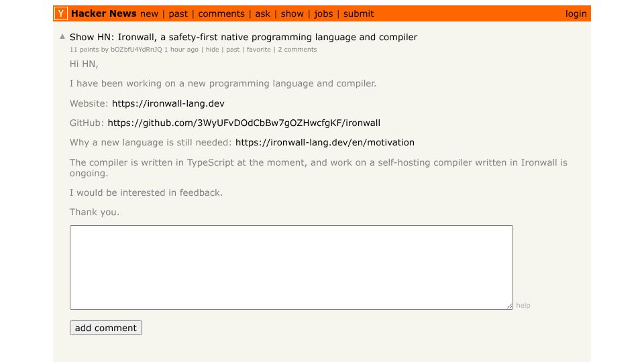Viewport: 644px width, 362px height.
Task: Open the Hacker News home link
Action: pyautogui.click(x=103, y=13)
